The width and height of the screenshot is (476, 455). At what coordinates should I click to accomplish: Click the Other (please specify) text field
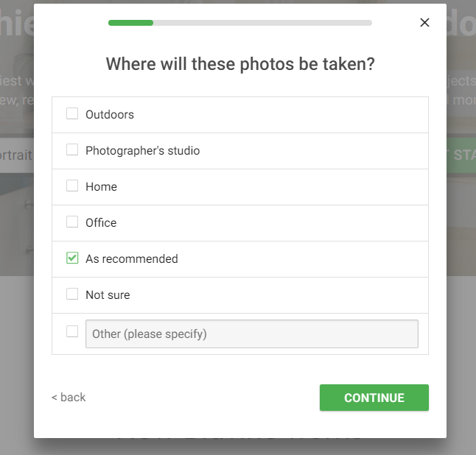(x=252, y=334)
